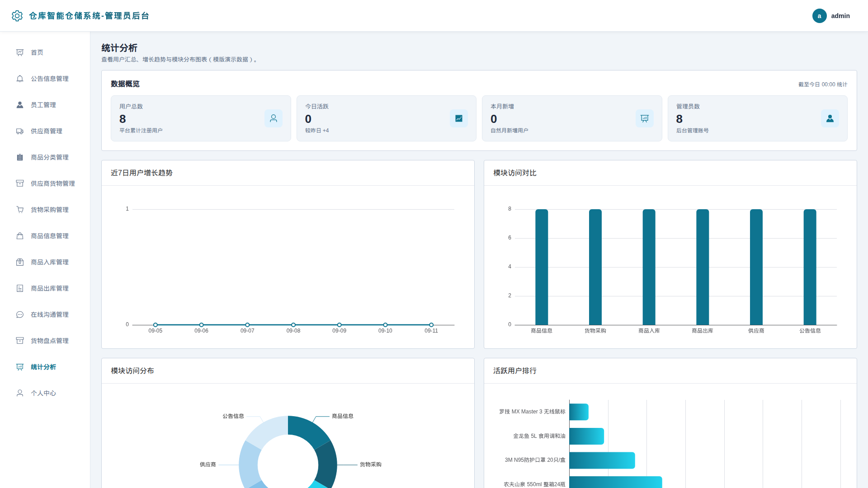Click the 罗技 MX Master 3 无线鼠标 ranking bar
Screen dimensions: 868x488
(579, 412)
